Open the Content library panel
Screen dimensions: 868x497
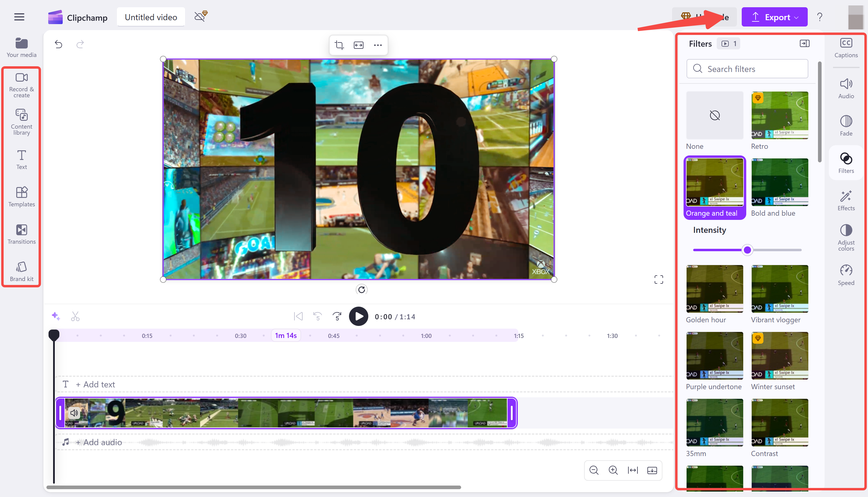tap(21, 121)
